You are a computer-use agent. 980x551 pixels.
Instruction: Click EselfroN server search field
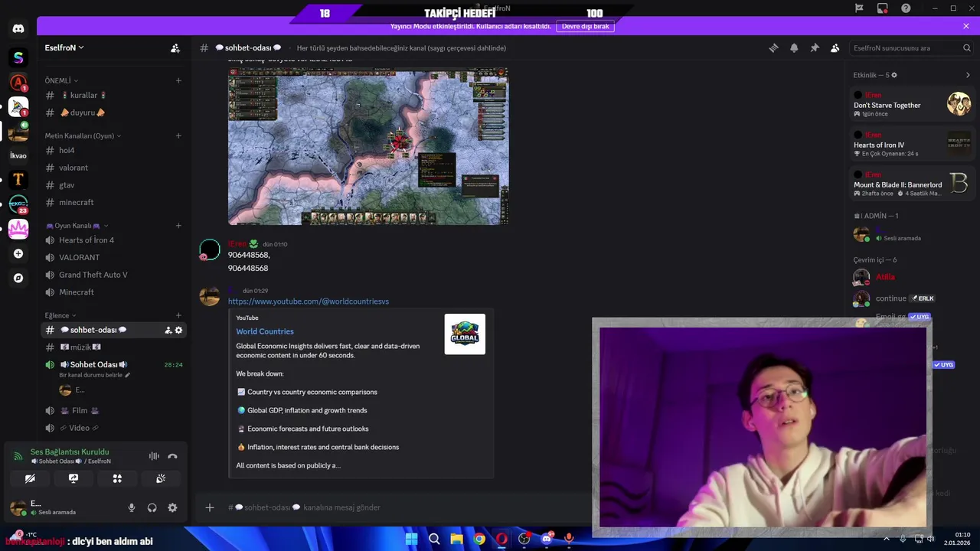[911, 47]
